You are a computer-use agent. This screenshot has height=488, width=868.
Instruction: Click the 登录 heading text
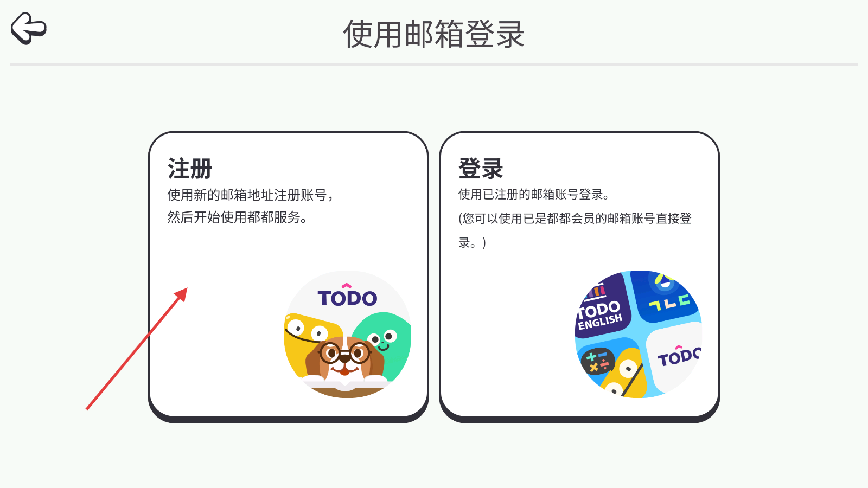pos(481,168)
